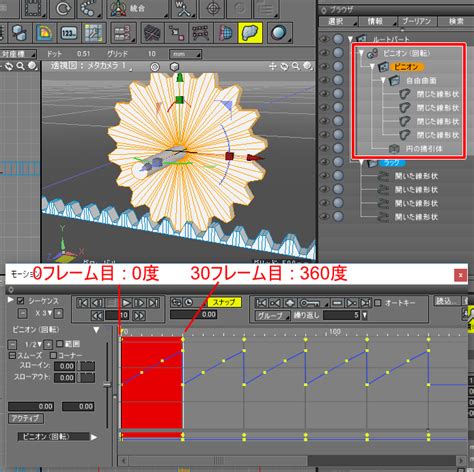
Task: Collapse the orange ピニオン part node
Action: pyautogui.click(x=372, y=67)
